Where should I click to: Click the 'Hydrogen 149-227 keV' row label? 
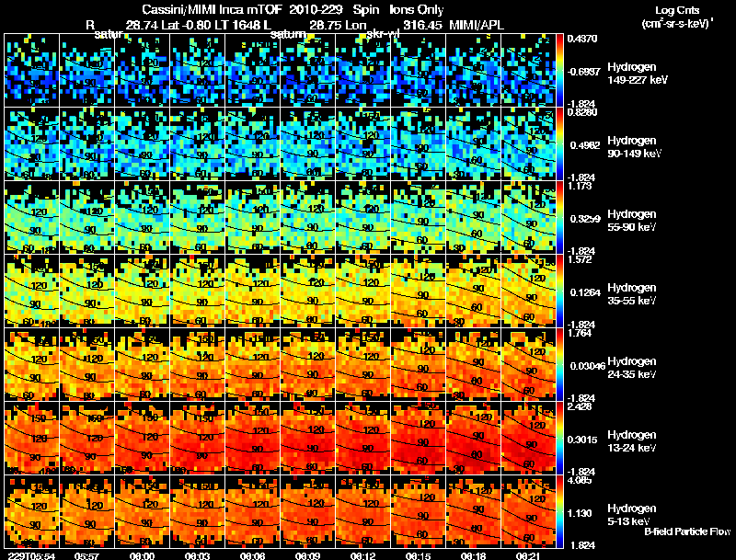[638, 74]
